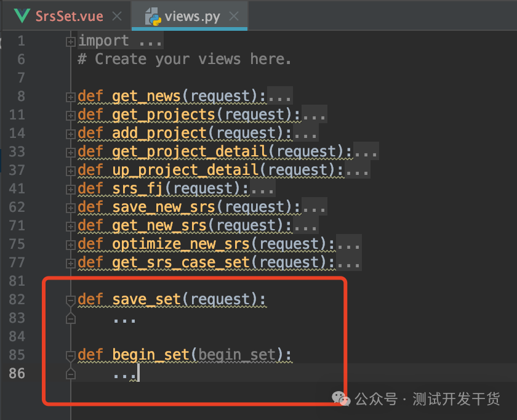
Task: Place cursor in the '# Create your views here.' comment
Action: click(x=185, y=59)
